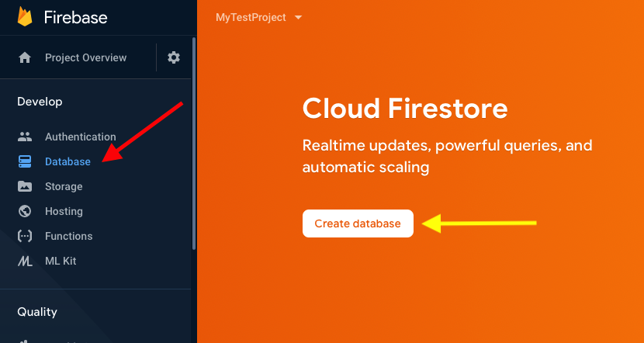The width and height of the screenshot is (644, 343).
Task: Collapse the Develop section header
Action: [x=40, y=102]
